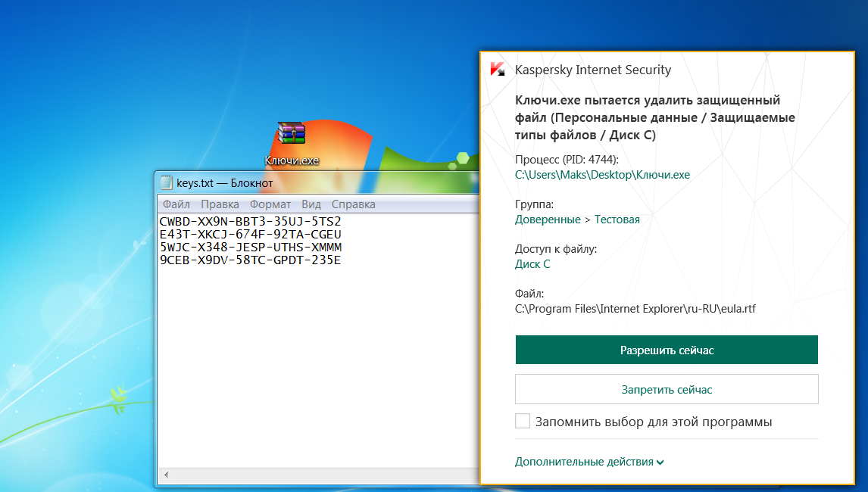This screenshot has height=492, width=868.
Task: Click the left scroll arrow in Notepad
Action: click(166, 475)
